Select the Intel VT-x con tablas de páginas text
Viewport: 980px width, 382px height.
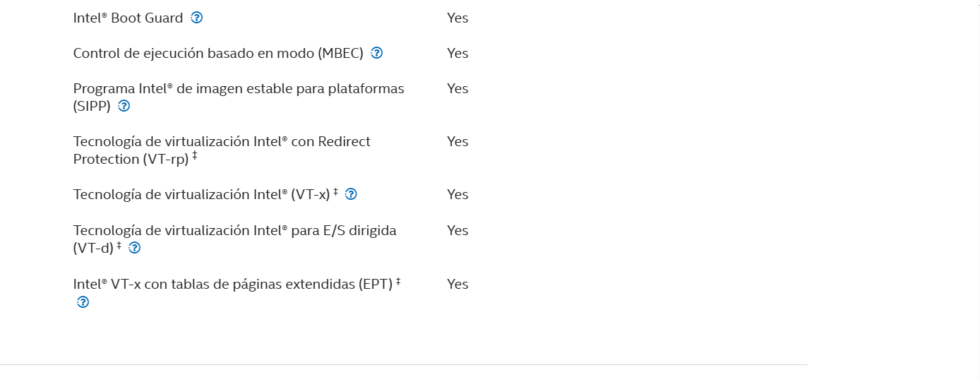233,285
